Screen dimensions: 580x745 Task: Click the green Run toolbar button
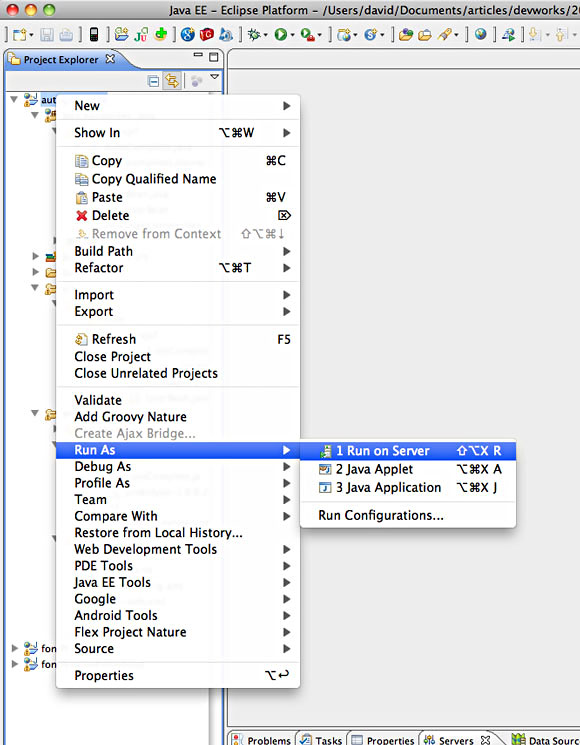[x=281, y=34]
